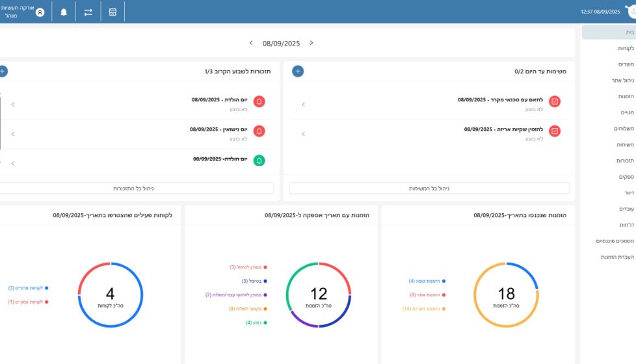Click the swap arrows icon in header
Screen dimensions: 636x364
[88, 12]
